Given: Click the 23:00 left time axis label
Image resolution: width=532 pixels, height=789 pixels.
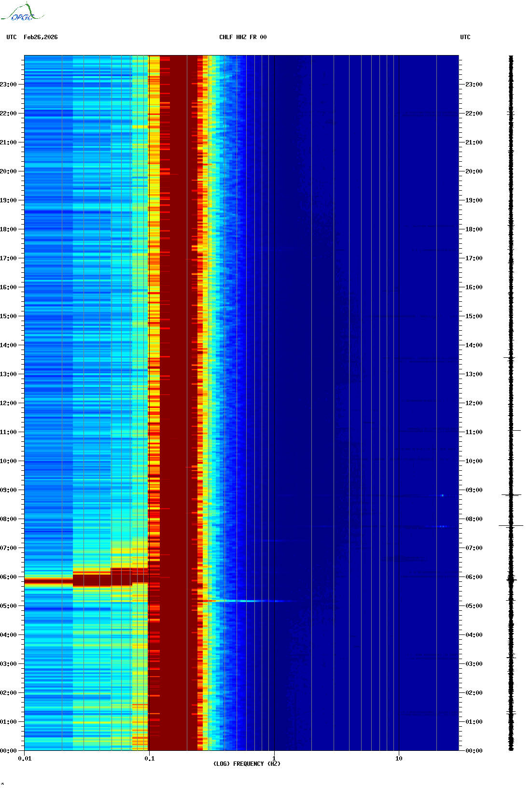Looking at the screenshot, I should point(8,85).
